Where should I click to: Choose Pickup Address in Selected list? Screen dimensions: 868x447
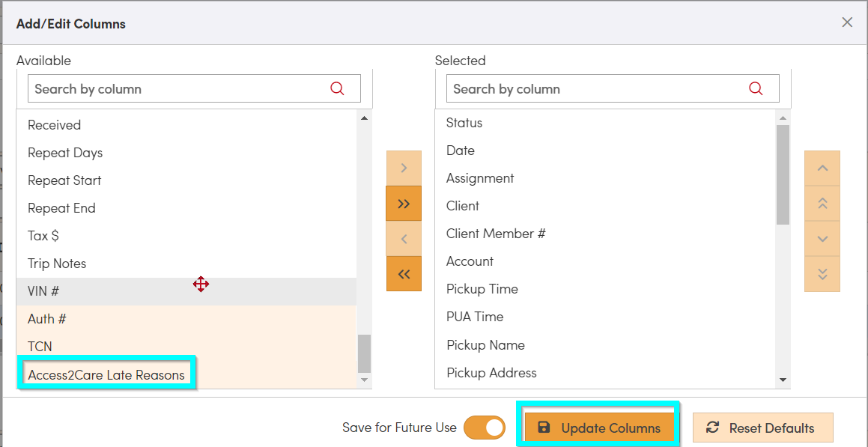pos(491,373)
